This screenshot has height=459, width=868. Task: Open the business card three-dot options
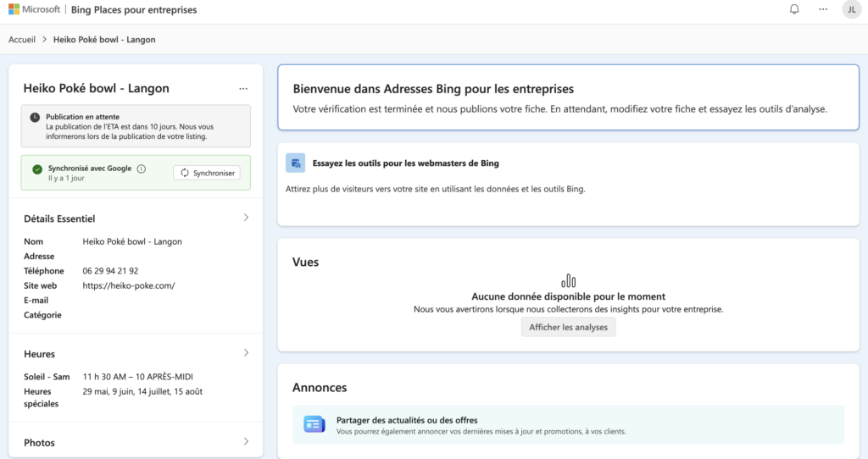243,88
